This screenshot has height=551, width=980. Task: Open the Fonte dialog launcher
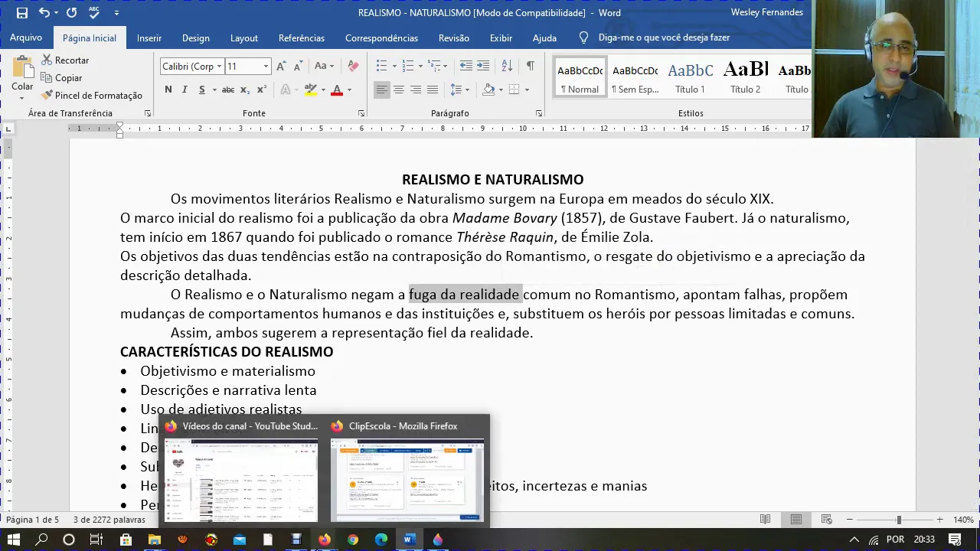click(361, 113)
